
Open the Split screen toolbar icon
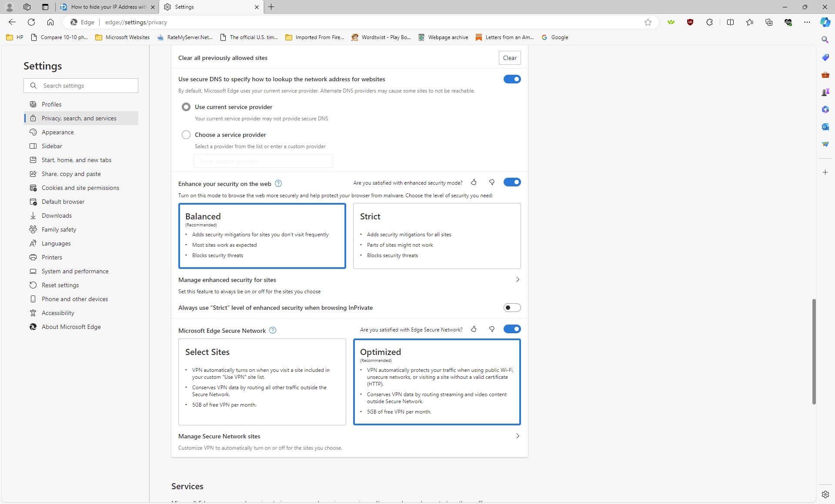click(730, 22)
